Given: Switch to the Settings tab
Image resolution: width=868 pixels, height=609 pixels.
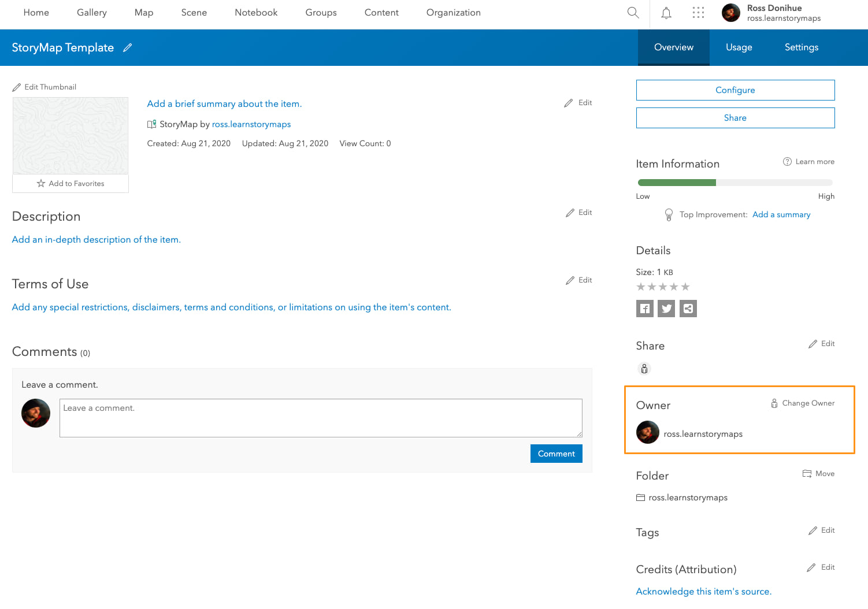Looking at the screenshot, I should 802,47.
